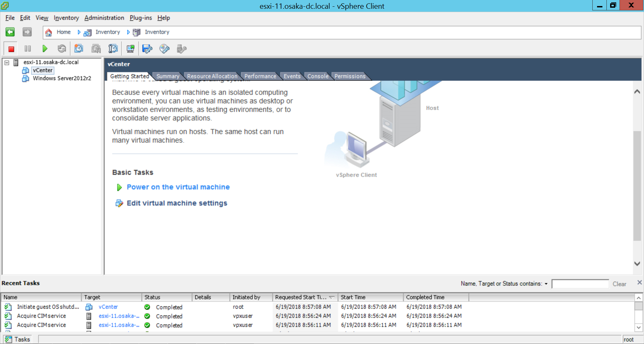Click the Tasks button in status bar
Image resolution: width=644 pixels, height=344 pixels.
coord(18,339)
